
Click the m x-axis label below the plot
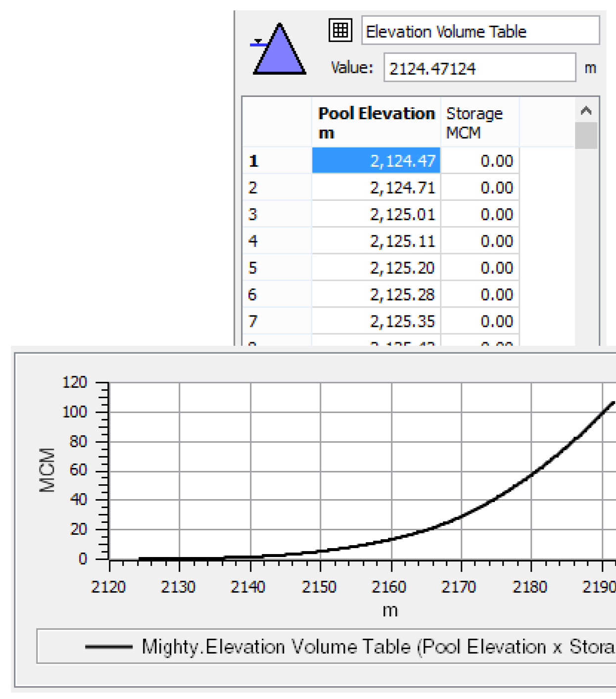pos(390,610)
